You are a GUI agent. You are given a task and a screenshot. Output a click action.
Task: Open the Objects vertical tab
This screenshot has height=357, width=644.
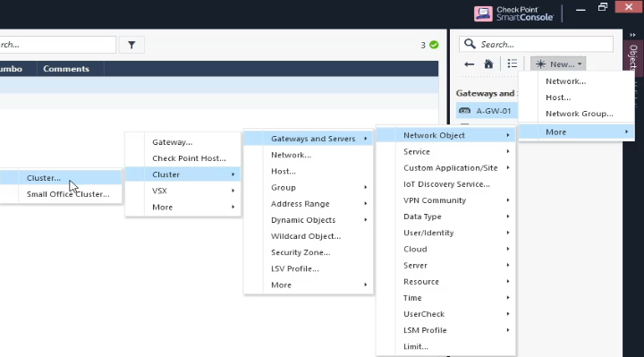pyautogui.click(x=633, y=57)
